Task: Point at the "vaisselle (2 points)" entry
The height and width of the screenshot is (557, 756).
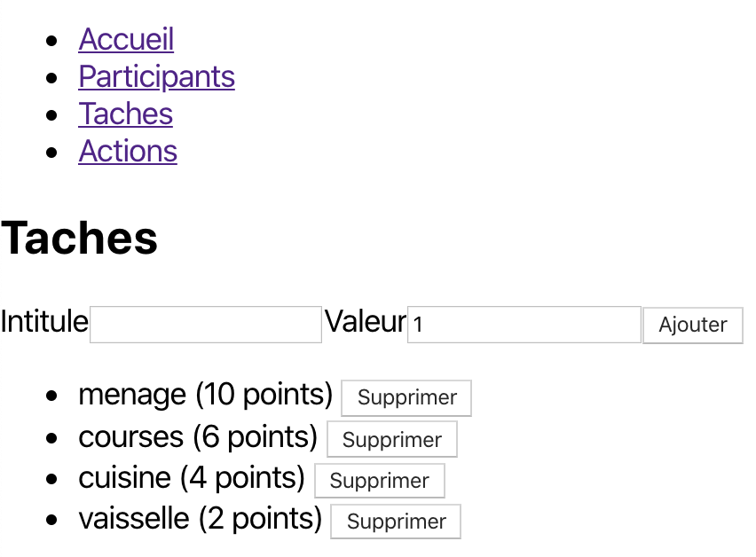Action: click(x=200, y=518)
